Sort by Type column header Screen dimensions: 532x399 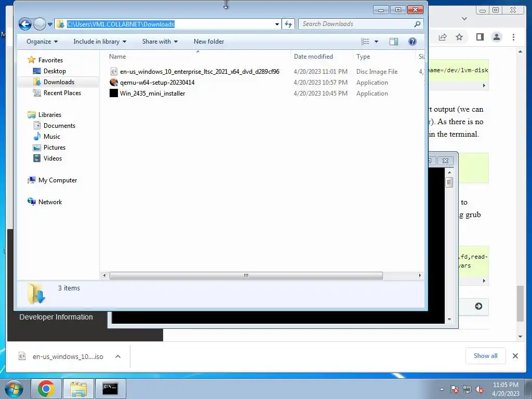coord(363,57)
